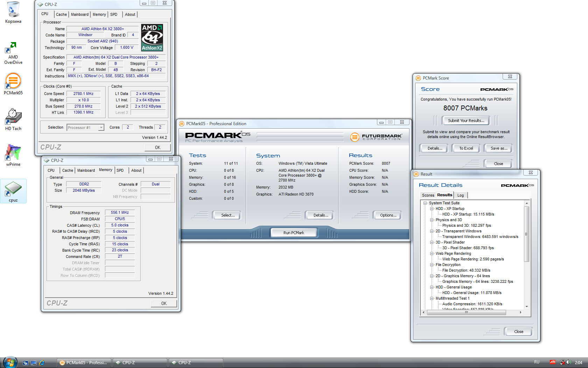Click the AMD Athlon X2 logo in CPU-Z

coord(152,38)
